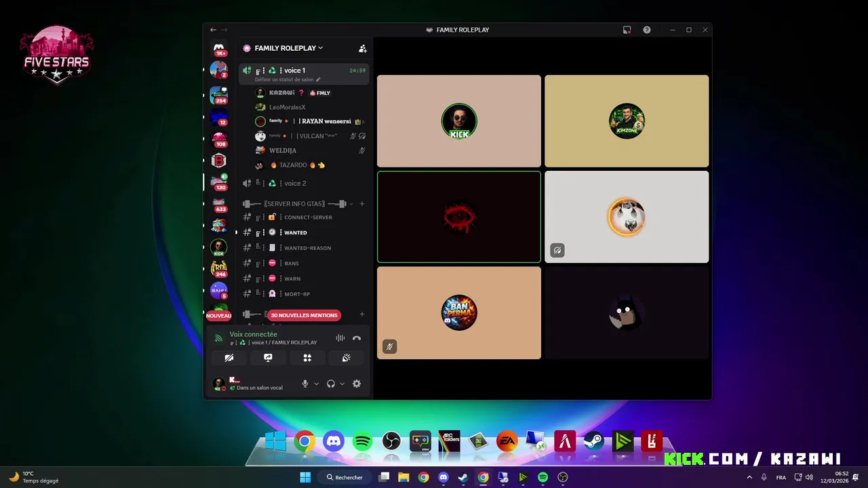This screenshot has width=868, height=488.
Task: Select WELDIJA in voice list
Action: click(x=311, y=150)
